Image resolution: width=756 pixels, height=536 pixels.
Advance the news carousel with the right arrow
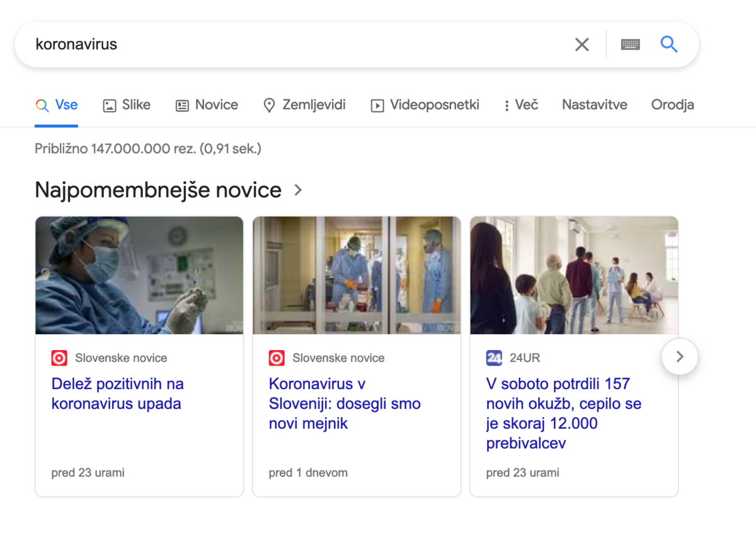[680, 357]
